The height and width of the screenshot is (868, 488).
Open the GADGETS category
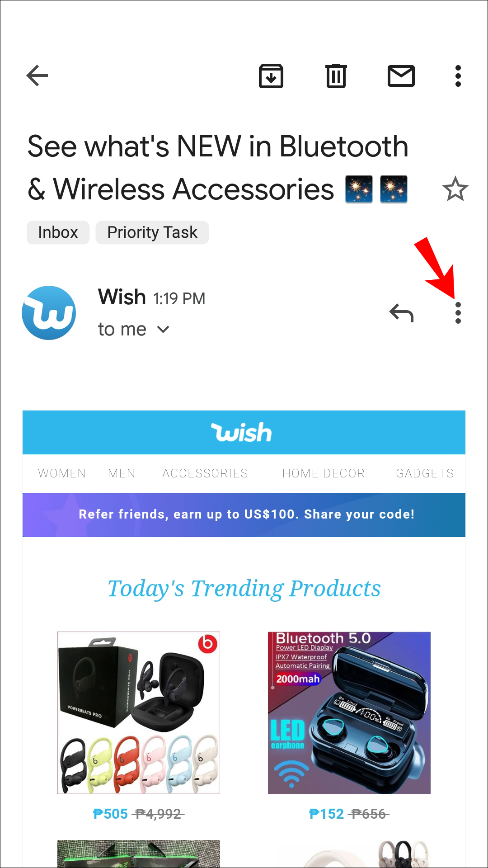(x=425, y=473)
